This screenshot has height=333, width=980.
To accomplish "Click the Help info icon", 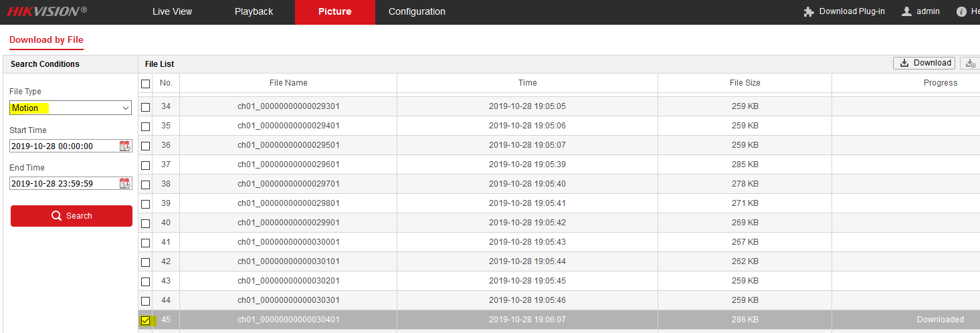I will tap(962, 11).
